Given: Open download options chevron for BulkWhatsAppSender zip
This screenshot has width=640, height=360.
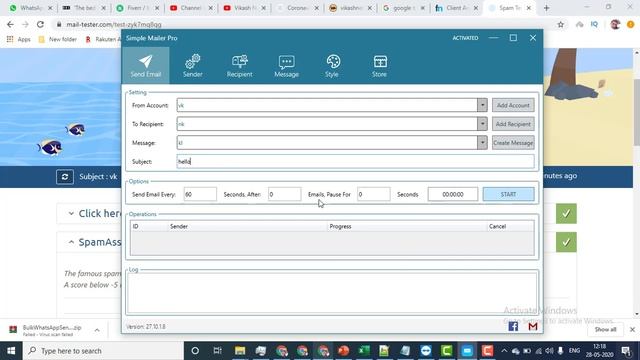Looking at the screenshot, I should 97,330.
